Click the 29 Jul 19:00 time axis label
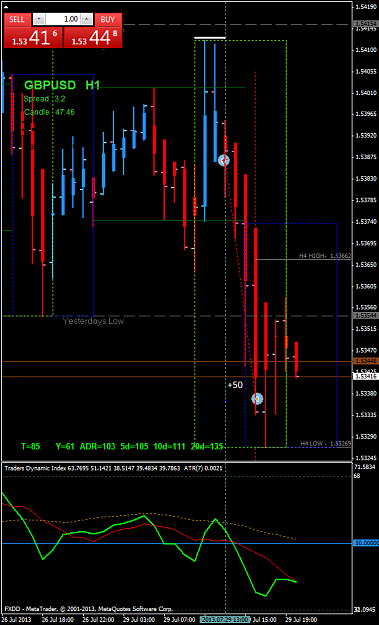379x625 pixels. click(301, 620)
